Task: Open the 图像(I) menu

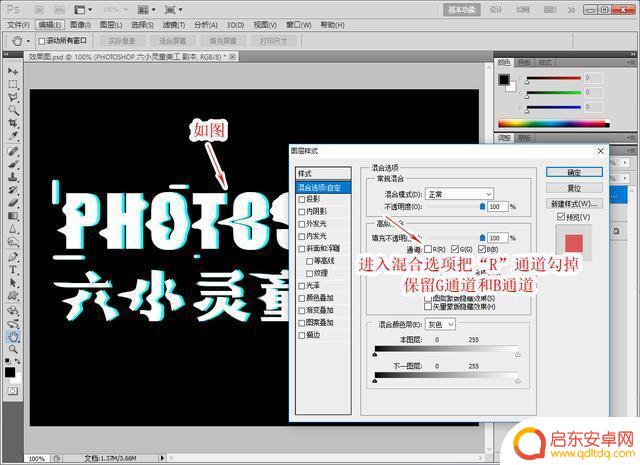Action: (80, 25)
